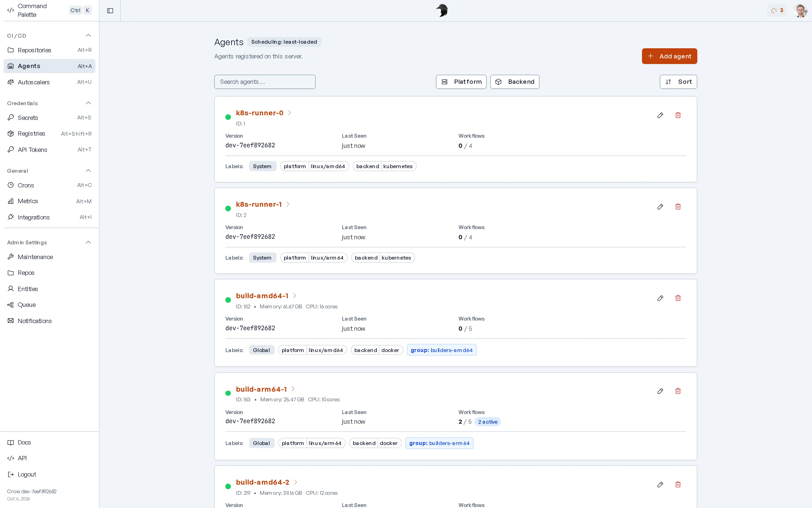Open Entities admin page
The width and height of the screenshot is (812, 508).
pyautogui.click(x=49, y=289)
